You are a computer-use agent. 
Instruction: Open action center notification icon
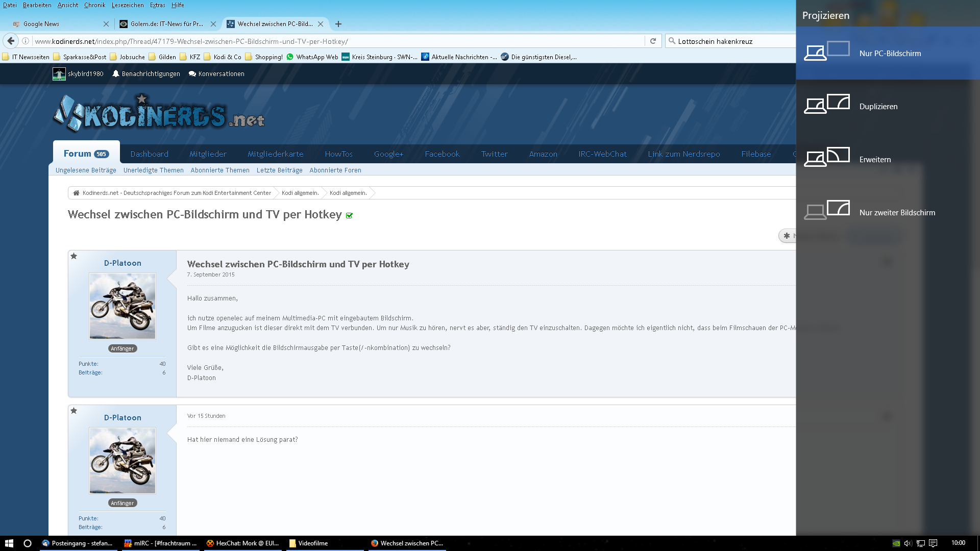click(x=933, y=543)
